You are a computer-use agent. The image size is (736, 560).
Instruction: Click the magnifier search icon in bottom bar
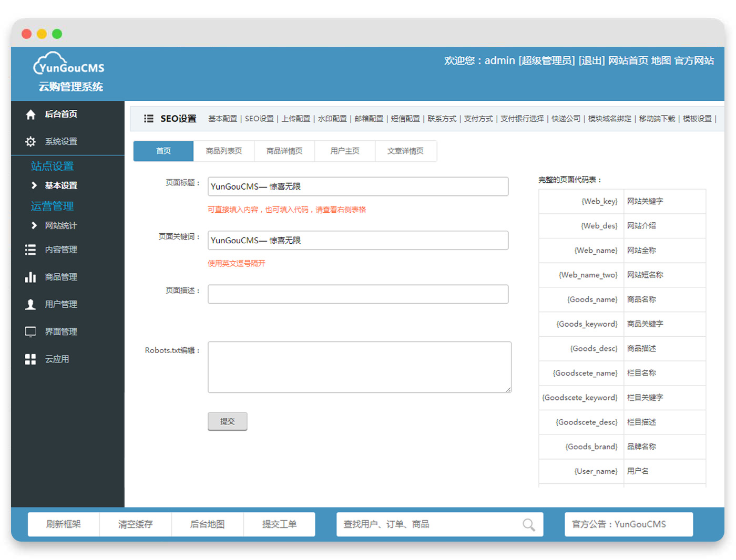529,525
